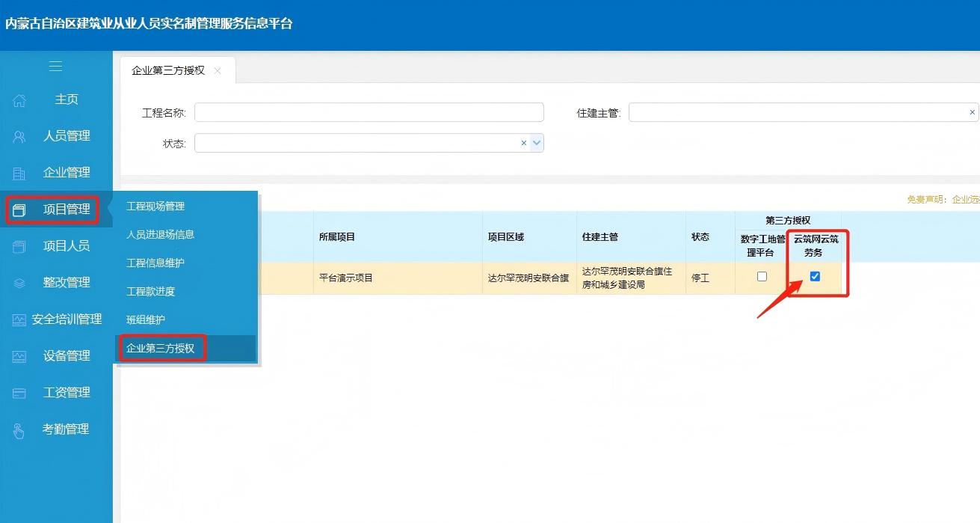Open the 人员管理 menu

[x=67, y=136]
